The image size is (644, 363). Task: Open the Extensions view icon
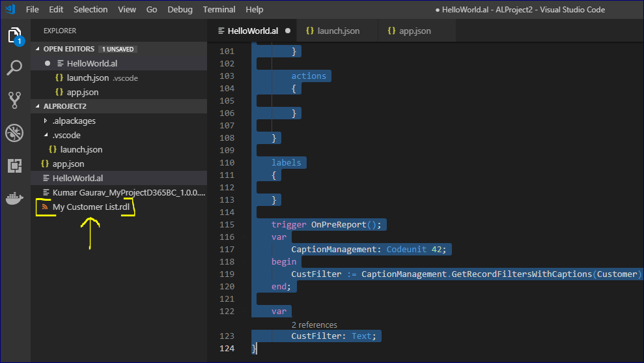14,166
